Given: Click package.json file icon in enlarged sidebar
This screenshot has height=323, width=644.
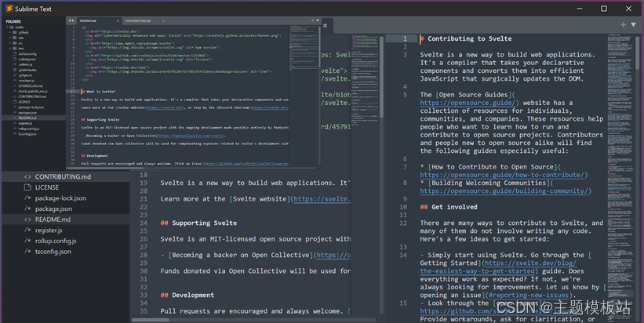Looking at the screenshot, I should (x=27, y=209).
